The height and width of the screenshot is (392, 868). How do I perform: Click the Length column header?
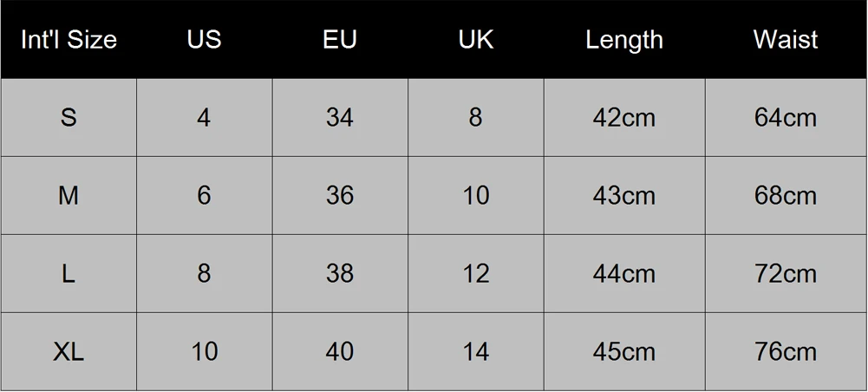(624, 40)
